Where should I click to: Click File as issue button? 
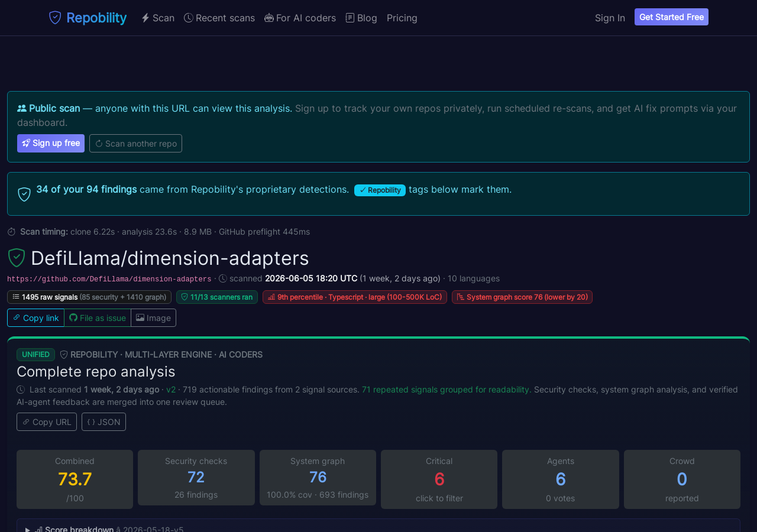98,318
